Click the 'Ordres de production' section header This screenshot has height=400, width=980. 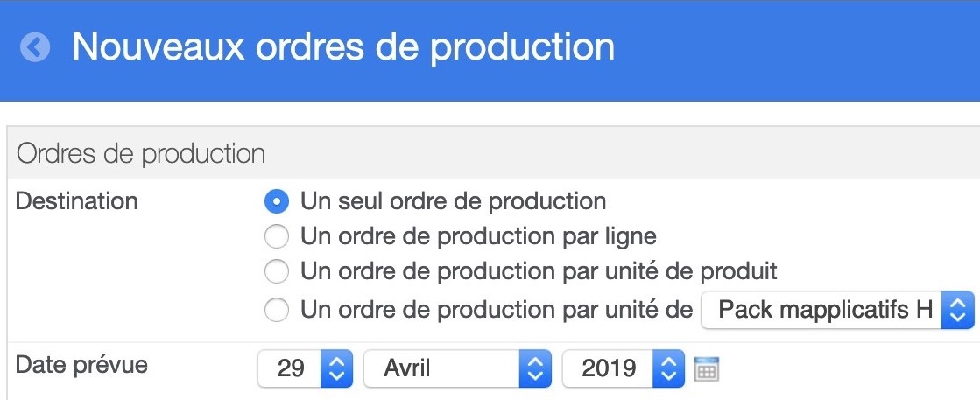click(141, 154)
